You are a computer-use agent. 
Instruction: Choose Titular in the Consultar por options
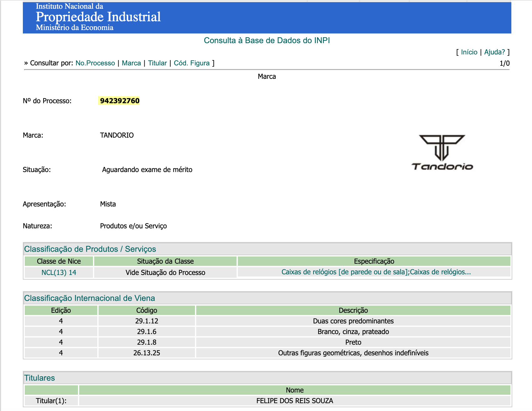[157, 63]
